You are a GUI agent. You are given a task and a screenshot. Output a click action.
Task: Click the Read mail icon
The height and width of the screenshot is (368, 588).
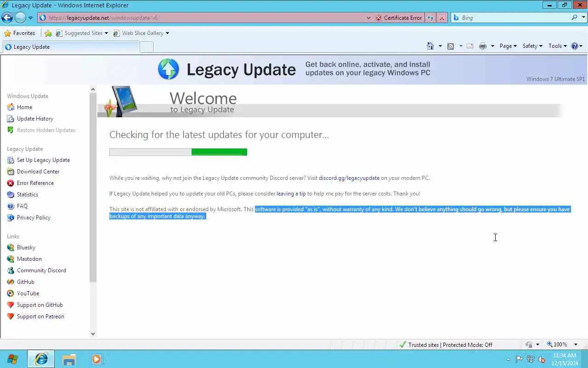point(470,46)
